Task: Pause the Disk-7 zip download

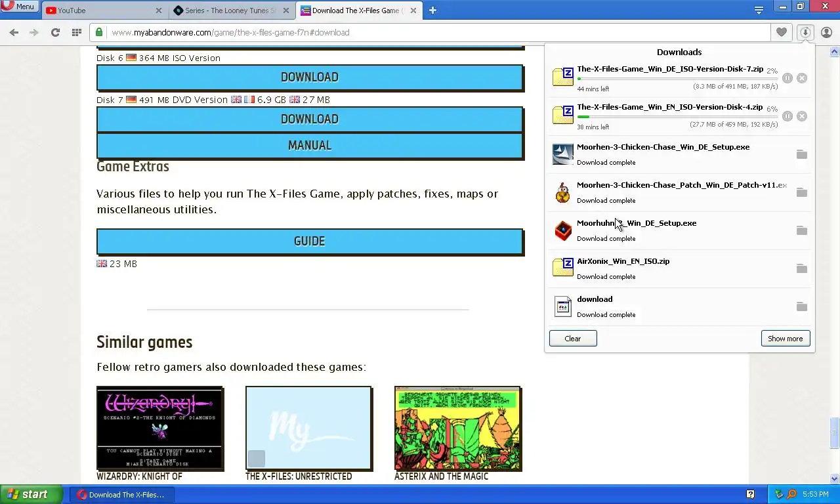Action: tap(787, 78)
